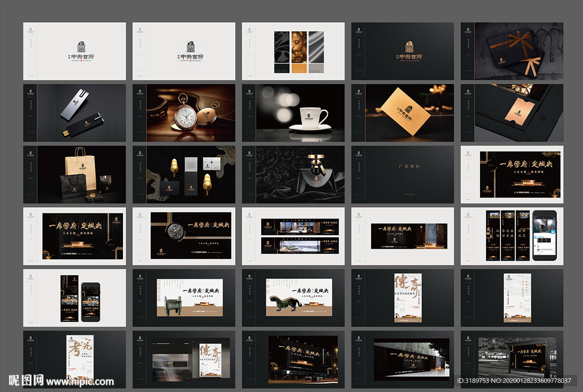Open the grayscale street bus stop ad slide

pos(512,360)
